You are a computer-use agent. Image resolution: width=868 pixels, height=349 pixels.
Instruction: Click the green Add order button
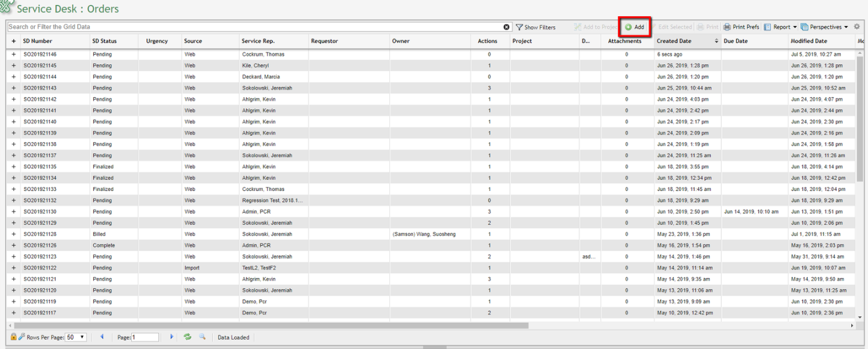click(x=635, y=27)
